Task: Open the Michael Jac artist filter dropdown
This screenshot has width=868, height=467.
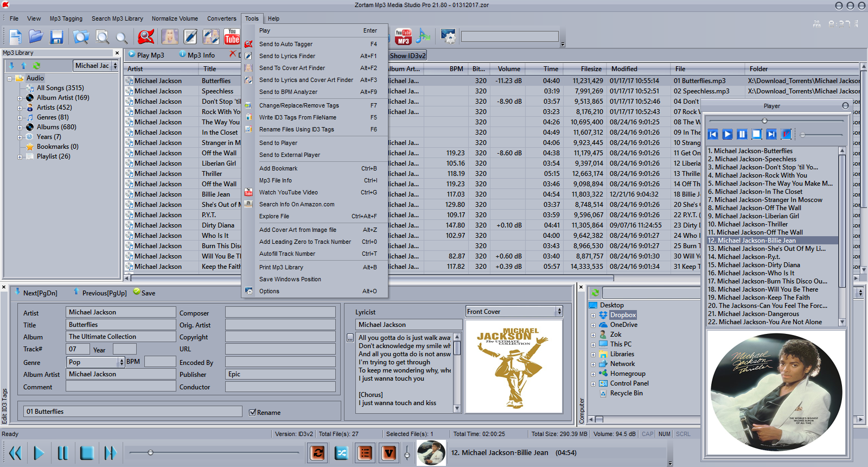Action: (115, 66)
